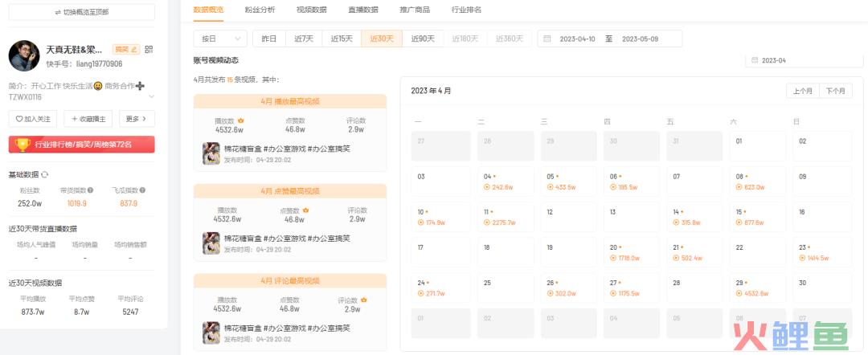868x355 pixels.
Task: Click the edit pencil on the 搞笑 tag
Action: 135,50
